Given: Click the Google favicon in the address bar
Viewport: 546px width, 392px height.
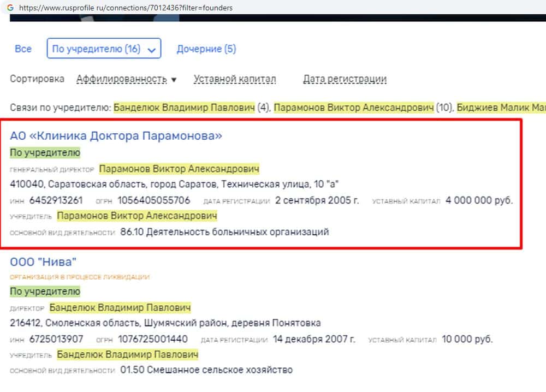Looking at the screenshot, I should (10, 7).
